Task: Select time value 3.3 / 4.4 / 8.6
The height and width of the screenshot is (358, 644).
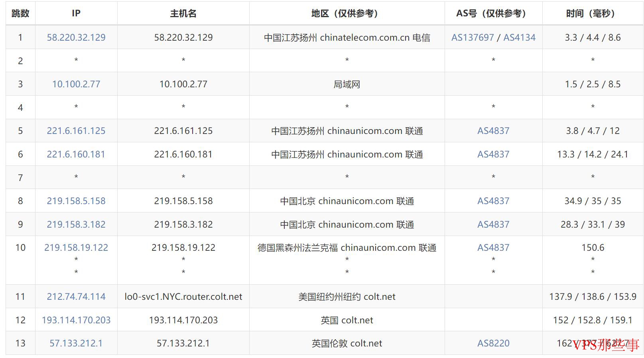Action: pyautogui.click(x=593, y=37)
